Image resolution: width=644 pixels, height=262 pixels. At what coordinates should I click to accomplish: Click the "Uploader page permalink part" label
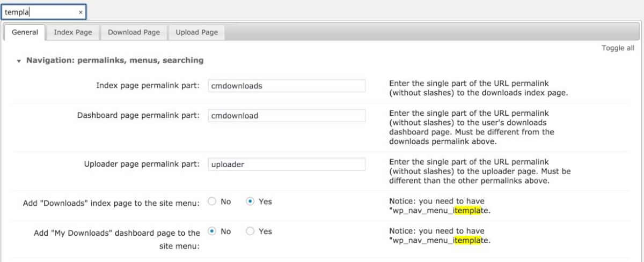click(x=142, y=164)
